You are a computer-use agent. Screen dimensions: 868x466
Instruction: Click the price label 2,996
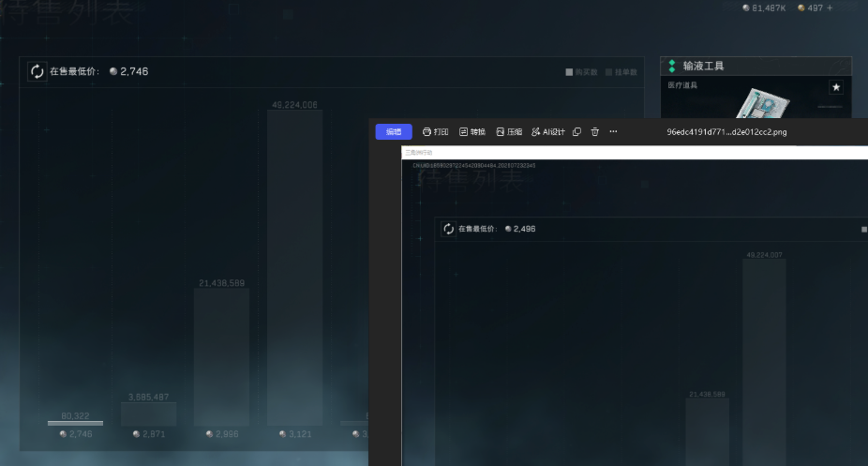[222, 434]
